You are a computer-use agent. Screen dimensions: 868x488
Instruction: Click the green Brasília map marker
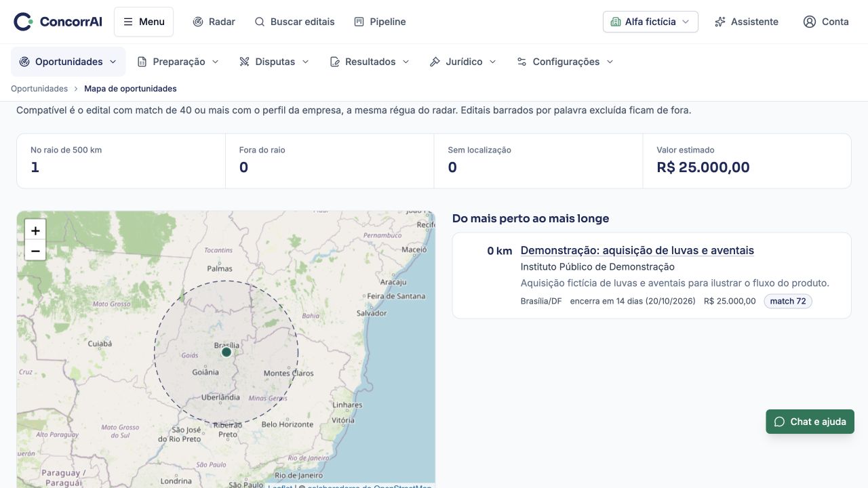click(226, 352)
